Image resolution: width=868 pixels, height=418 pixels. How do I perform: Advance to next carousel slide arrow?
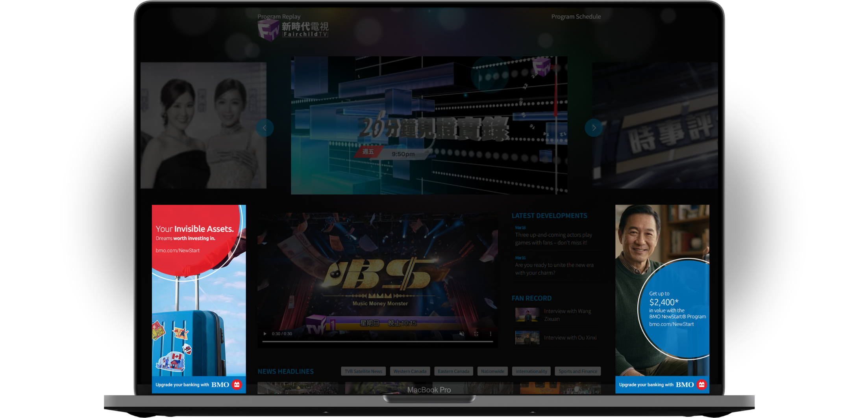coord(594,128)
